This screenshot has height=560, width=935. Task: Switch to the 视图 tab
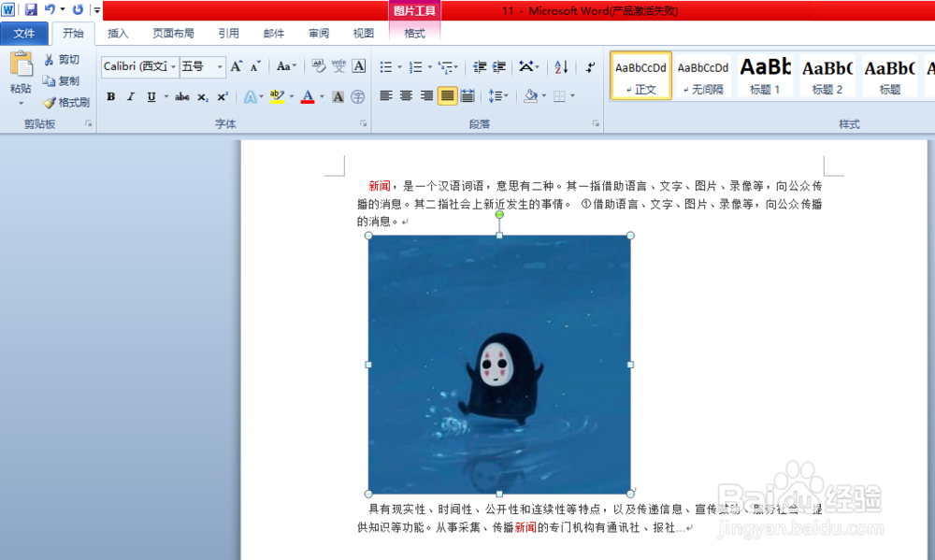[363, 34]
